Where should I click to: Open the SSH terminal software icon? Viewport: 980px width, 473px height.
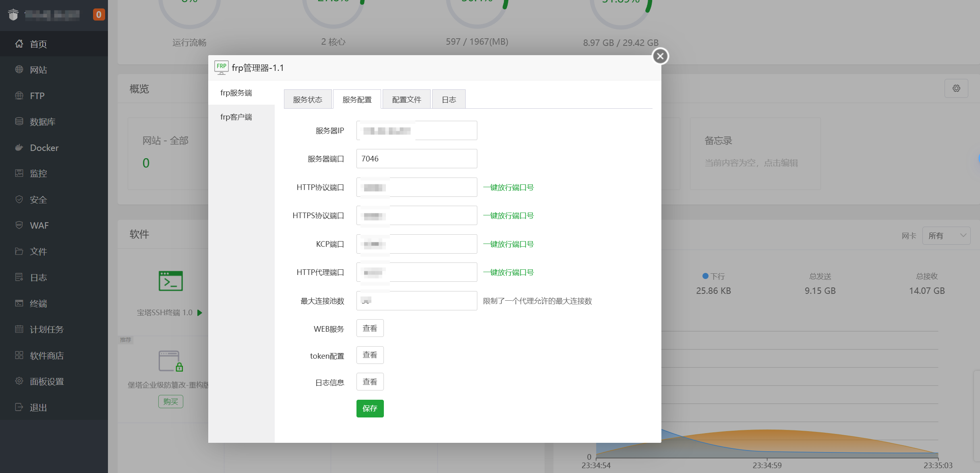click(170, 281)
